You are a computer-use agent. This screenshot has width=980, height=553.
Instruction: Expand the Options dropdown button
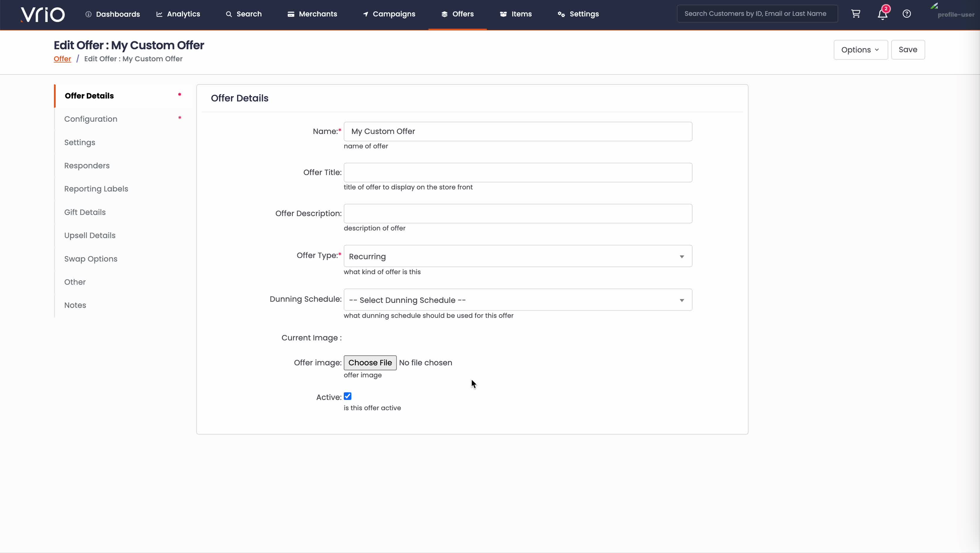(860, 50)
